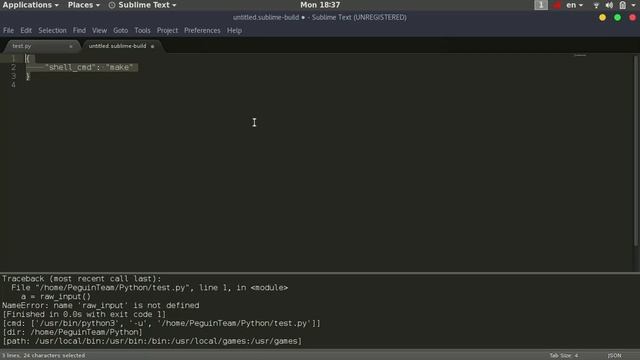Click the Finished with exit code 1 line

click(84, 315)
